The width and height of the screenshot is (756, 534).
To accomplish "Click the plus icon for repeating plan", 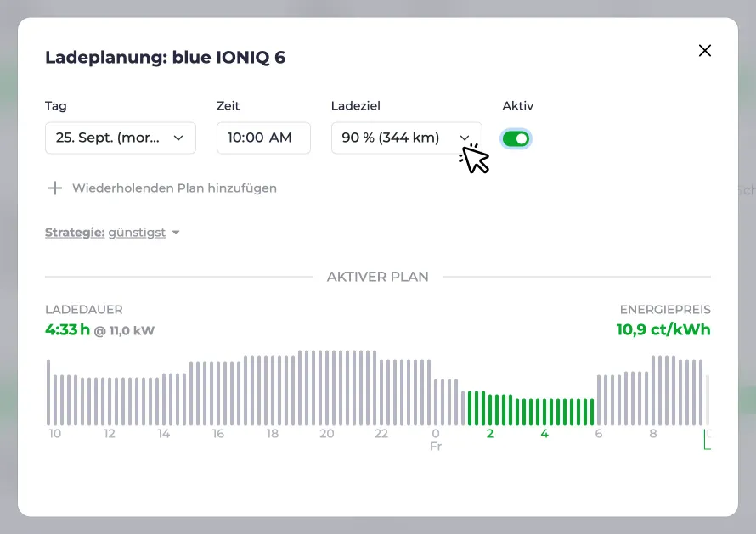I will click(55, 188).
